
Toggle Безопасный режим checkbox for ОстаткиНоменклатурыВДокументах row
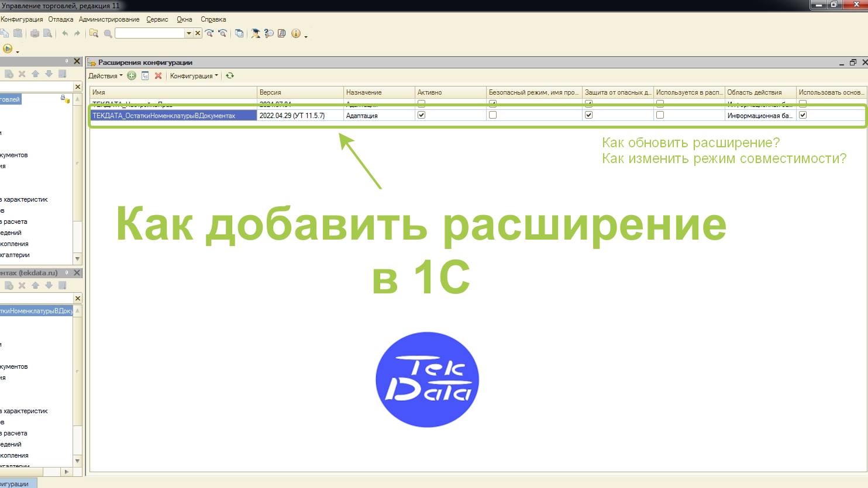[x=492, y=115]
